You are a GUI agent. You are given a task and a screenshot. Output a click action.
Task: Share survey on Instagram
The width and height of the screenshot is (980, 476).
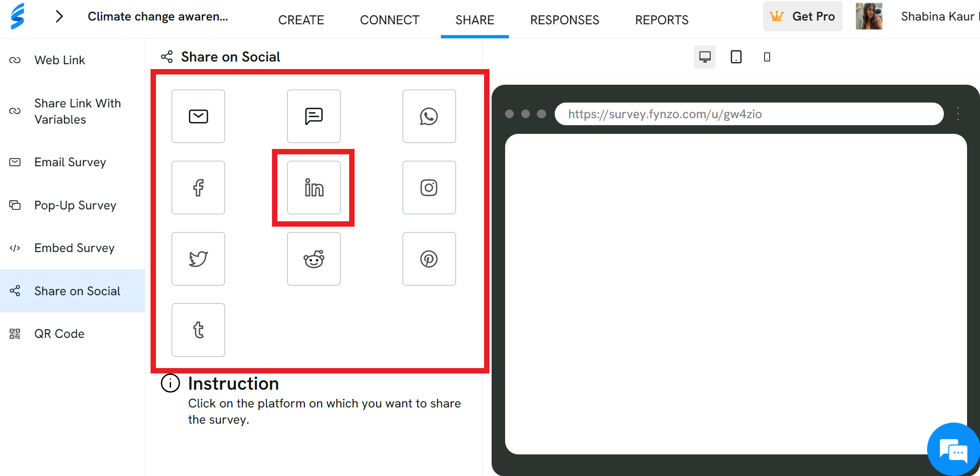[x=429, y=187]
